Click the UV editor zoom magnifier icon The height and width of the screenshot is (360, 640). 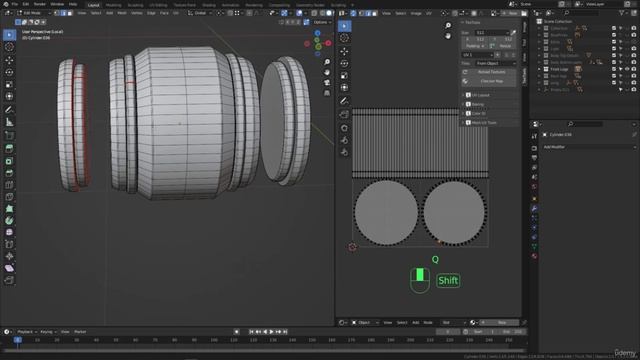tap(448, 25)
